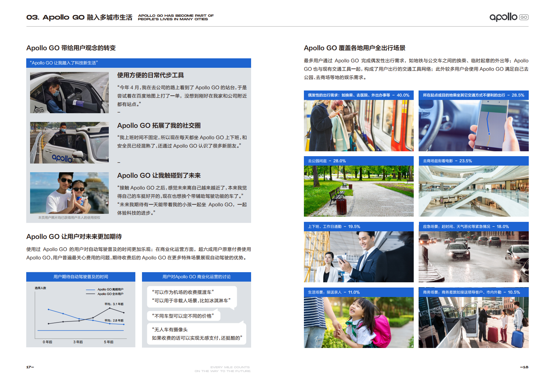This screenshot has height=392, width=555.
Task: Click English subtitle APOLLO GO HAS BECOME PART OF
Action: click(x=176, y=15)
